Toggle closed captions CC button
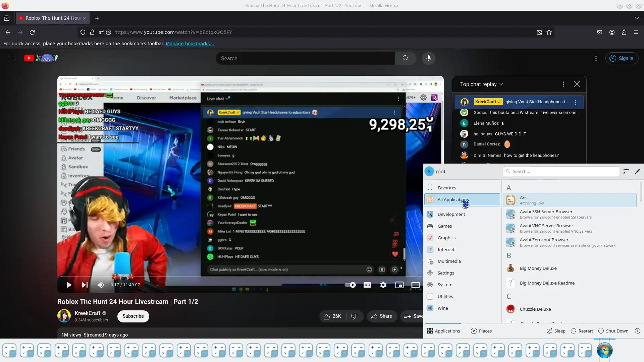Screen dimensions: 644x362 pos(367,285)
